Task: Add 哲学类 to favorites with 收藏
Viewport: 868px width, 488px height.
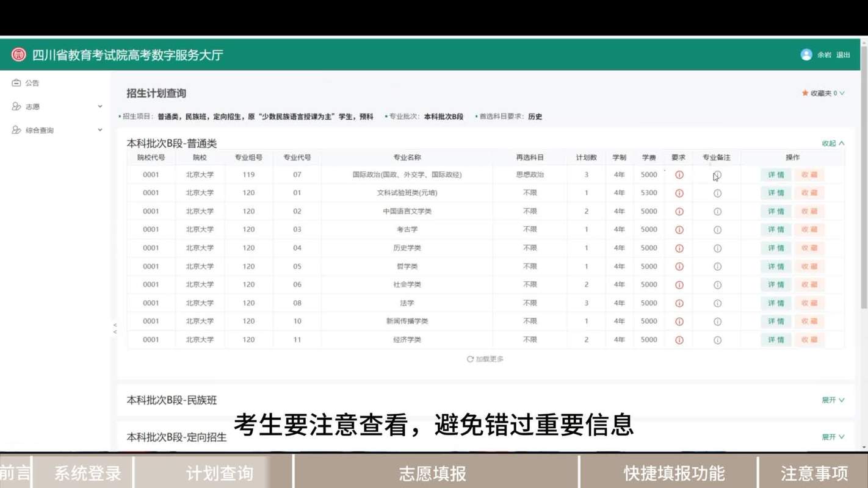Action: (809, 267)
